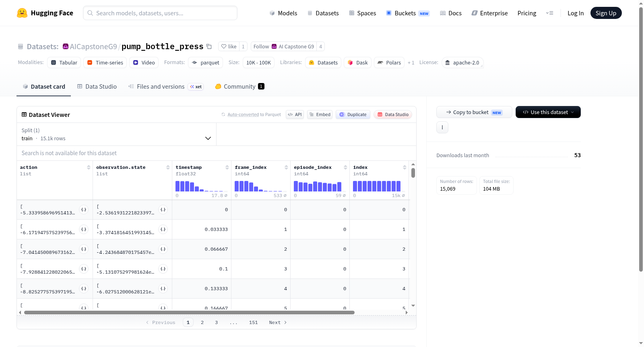644x347 pixels.
Task: Expand the action braces in the timestamp 0.033333 row
Action: click(84, 229)
